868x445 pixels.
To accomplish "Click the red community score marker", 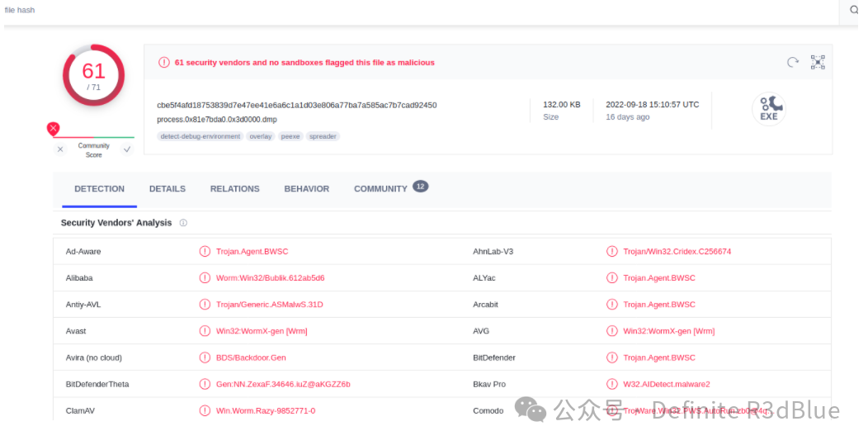I will tap(53, 129).
